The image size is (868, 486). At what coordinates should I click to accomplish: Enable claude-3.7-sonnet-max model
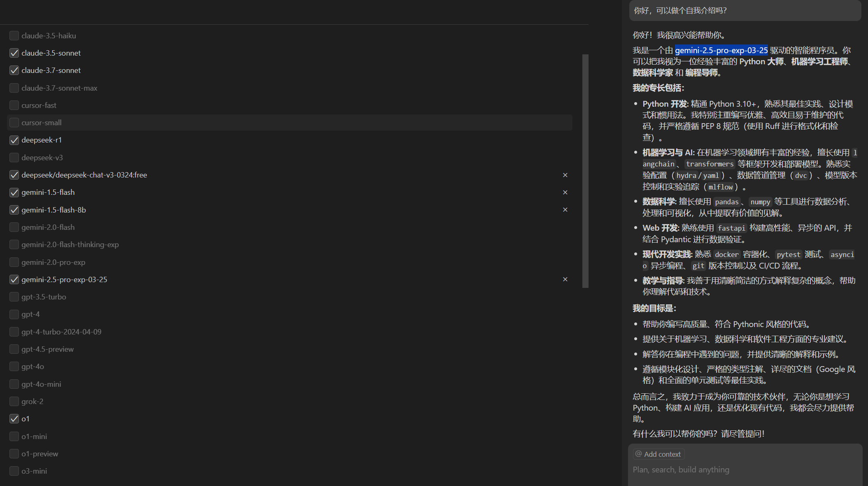pos(14,88)
